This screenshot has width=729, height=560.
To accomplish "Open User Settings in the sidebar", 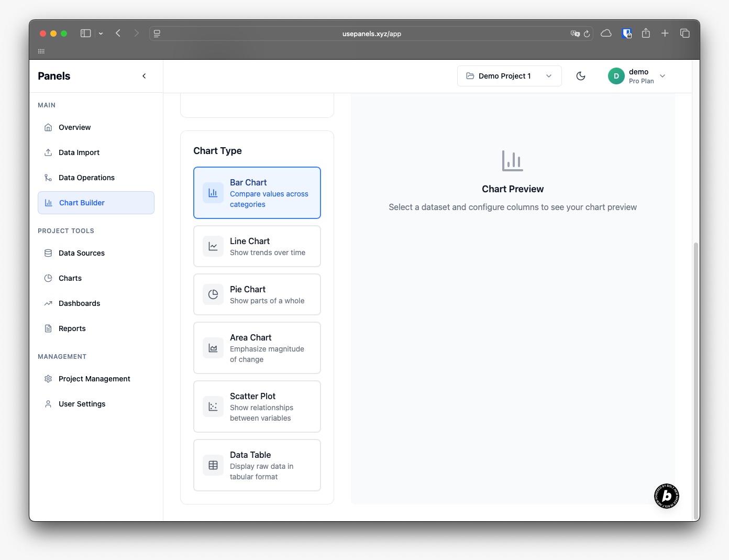I will (x=96, y=404).
